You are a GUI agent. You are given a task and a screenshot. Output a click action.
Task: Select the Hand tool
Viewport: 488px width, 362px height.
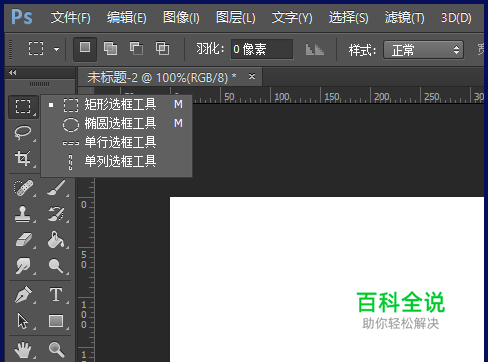(23, 350)
